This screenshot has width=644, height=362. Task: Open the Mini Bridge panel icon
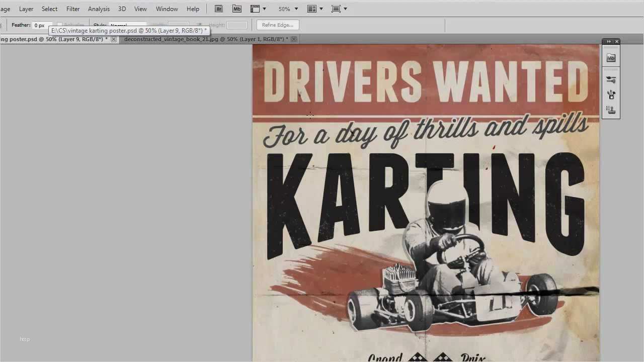pos(611,58)
